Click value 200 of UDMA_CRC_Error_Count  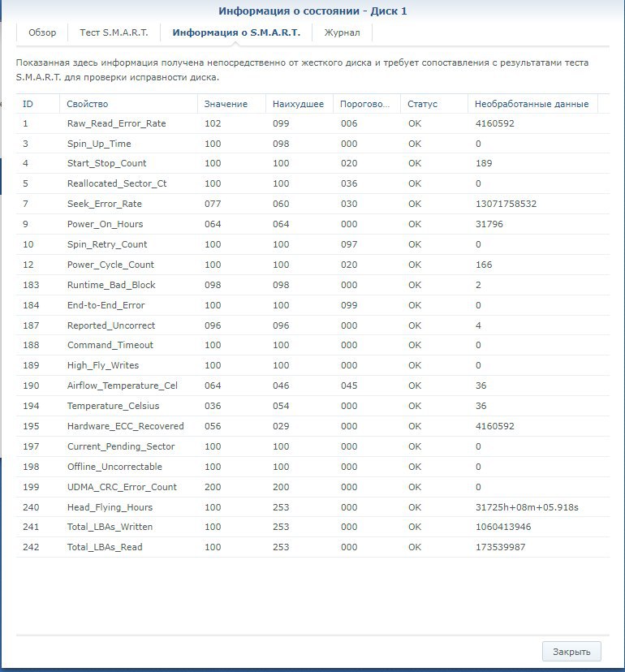click(x=213, y=487)
